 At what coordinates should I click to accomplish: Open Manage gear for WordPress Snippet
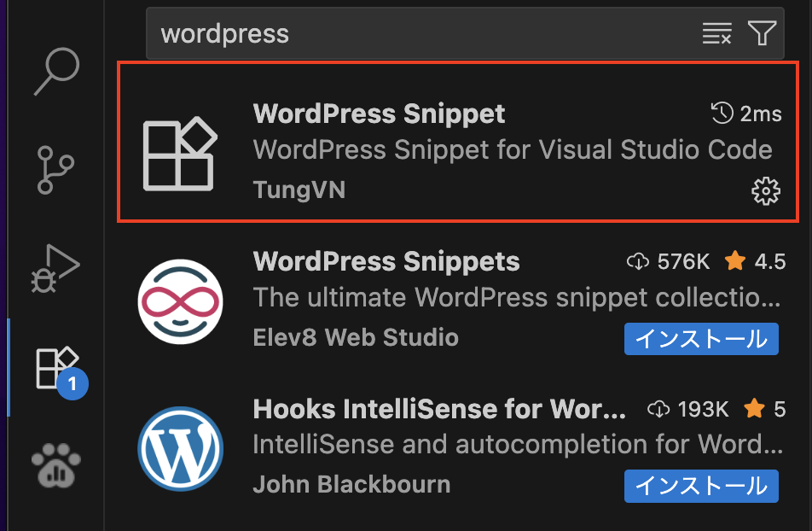coord(765,191)
